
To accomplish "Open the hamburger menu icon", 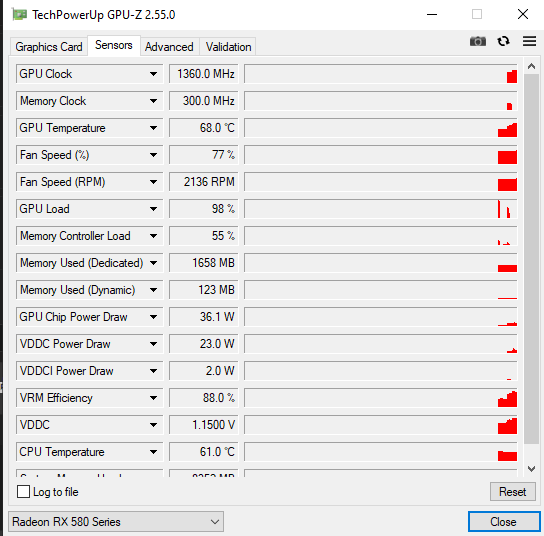I will (x=529, y=41).
